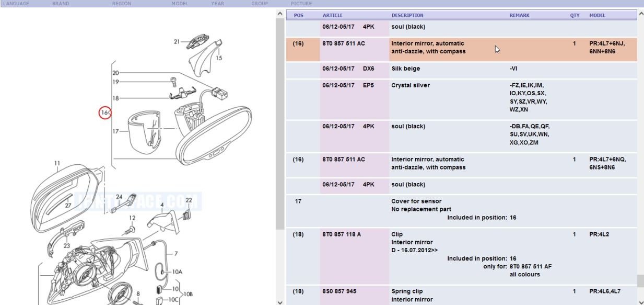Select part number 15 mirror cover in diagram
Screen dimensions: 644x305
click(218, 58)
